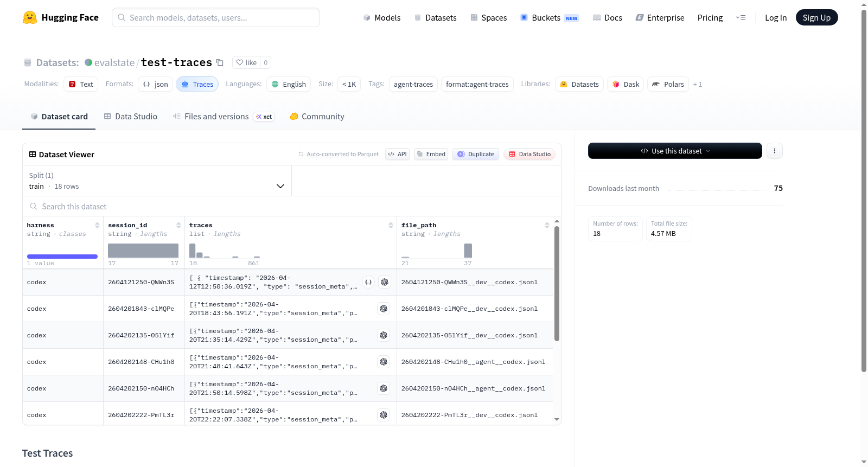The image size is (868, 467).
Task: Open trace viewer icon for session 2604202150-n04HCh
Action: [x=384, y=388]
